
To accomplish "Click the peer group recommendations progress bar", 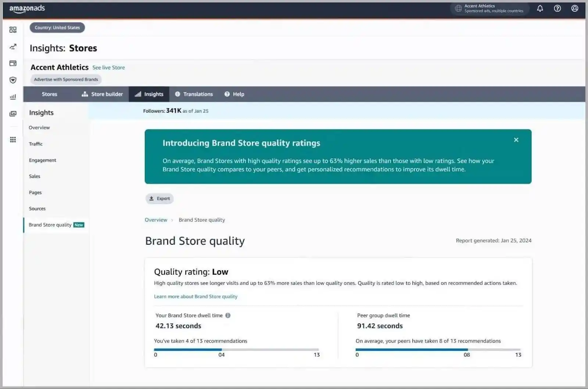I will tap(438, 349).
